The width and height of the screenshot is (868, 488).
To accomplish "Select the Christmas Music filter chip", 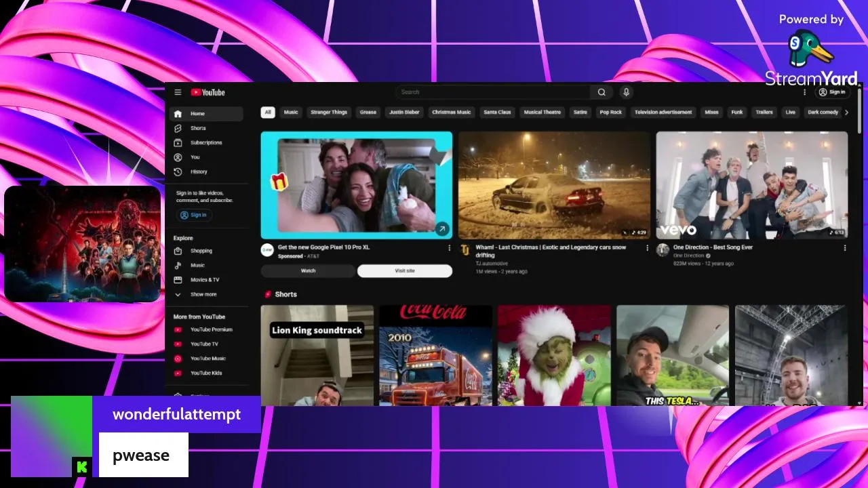I will point(452,113).
